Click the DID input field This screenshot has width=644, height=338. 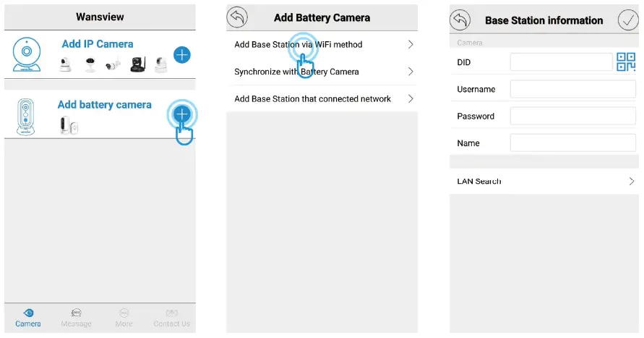[x=561, y=62]
